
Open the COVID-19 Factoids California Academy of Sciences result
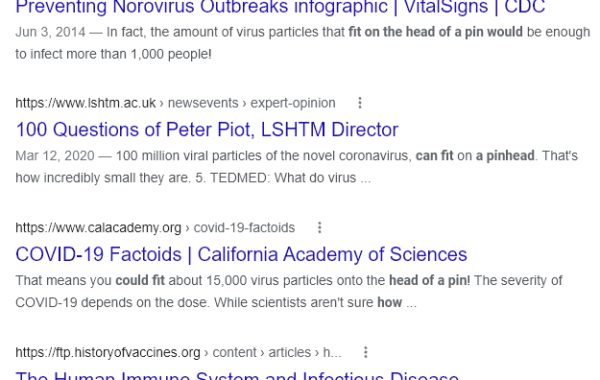pyautogui.click(x=241, y=254)
